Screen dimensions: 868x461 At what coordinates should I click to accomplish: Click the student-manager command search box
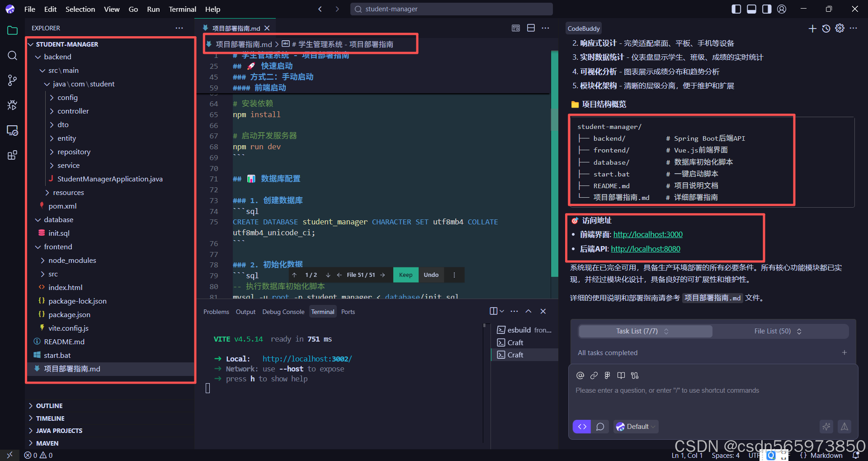click(x=451, y=9)
